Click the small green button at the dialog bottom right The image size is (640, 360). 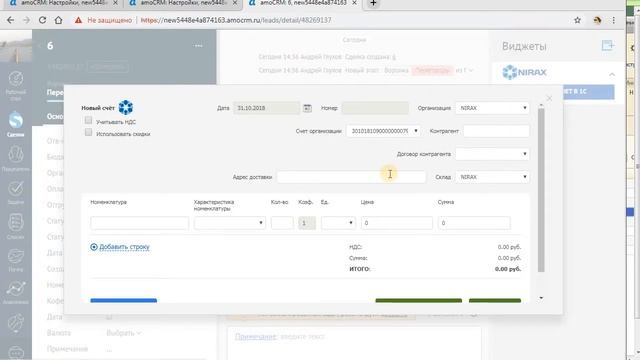click(x=495, y=301)
